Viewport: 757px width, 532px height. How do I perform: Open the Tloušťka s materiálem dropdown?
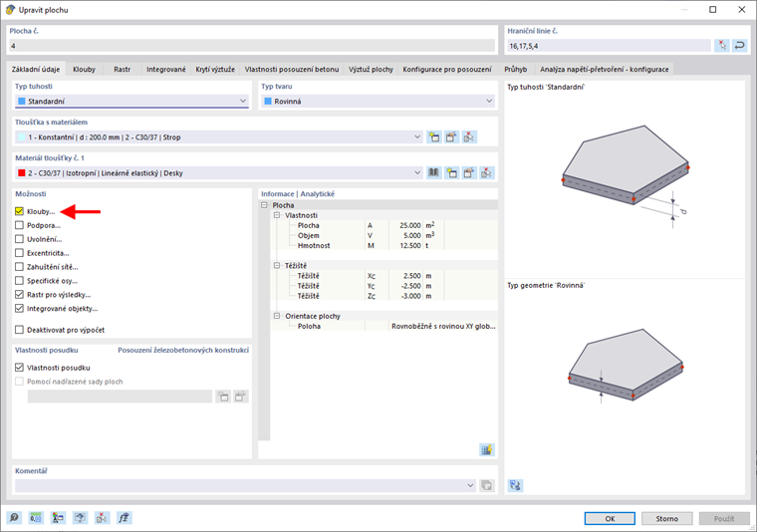[219, 137]
